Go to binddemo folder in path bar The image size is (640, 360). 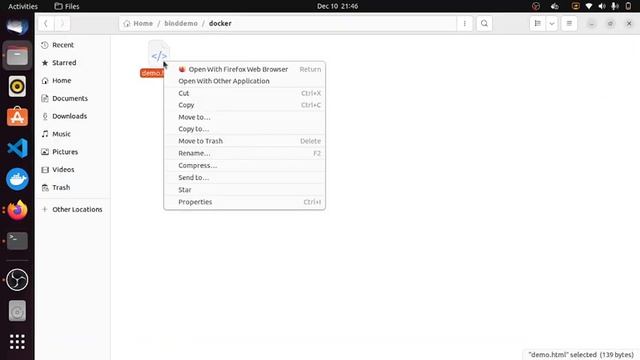181,23
